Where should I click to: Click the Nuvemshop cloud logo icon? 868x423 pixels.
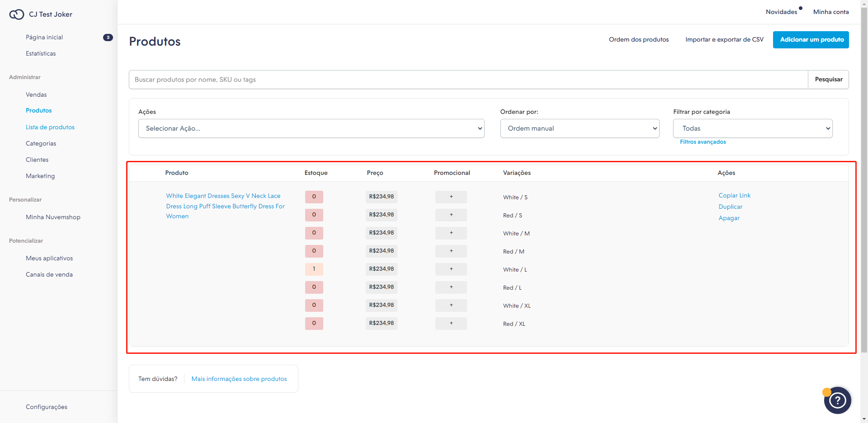(x=17, y=14)
